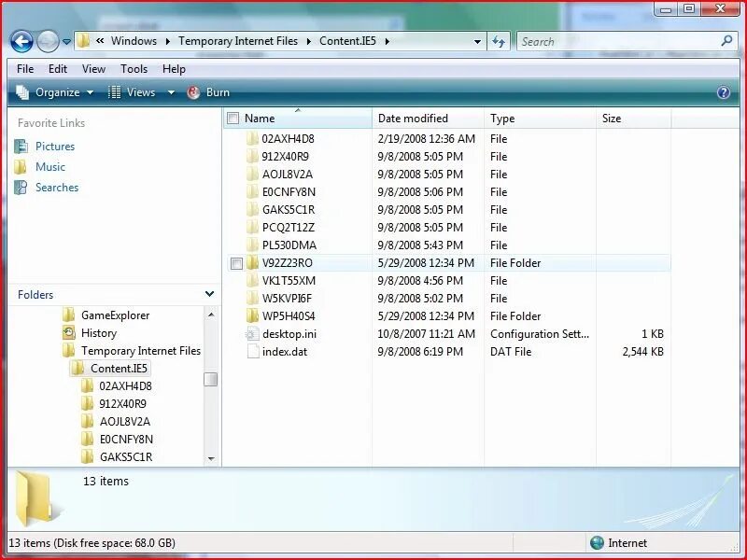Open the blue Help question mark icon
This screenshot has height=560, width=747.
723,92
